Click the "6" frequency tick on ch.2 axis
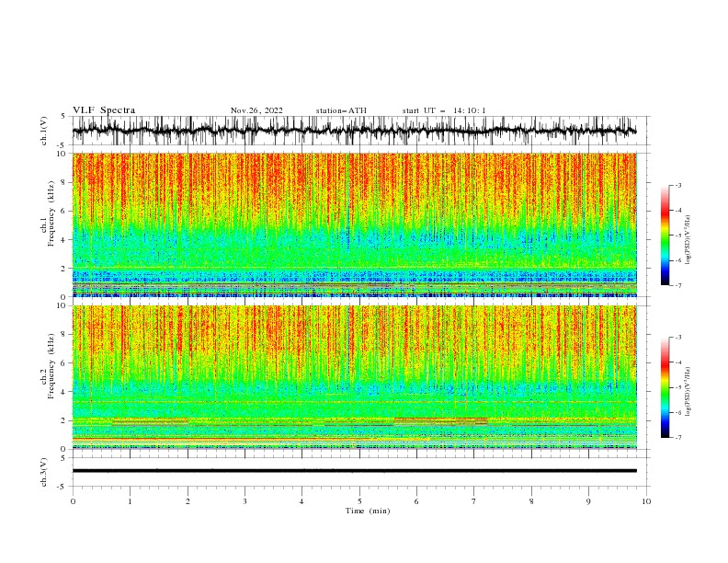This screenshot has height=563, width=728. [64, 363]
